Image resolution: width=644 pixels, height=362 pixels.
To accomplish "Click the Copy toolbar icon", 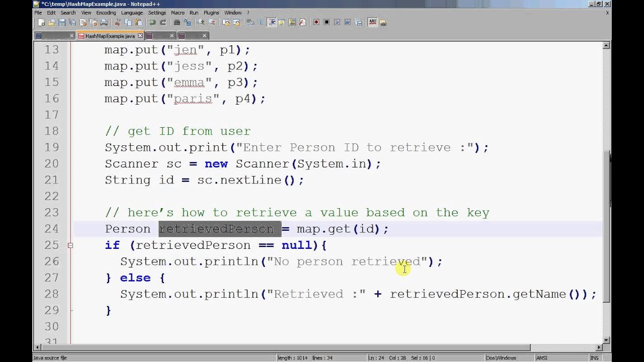I will (128, 22).
